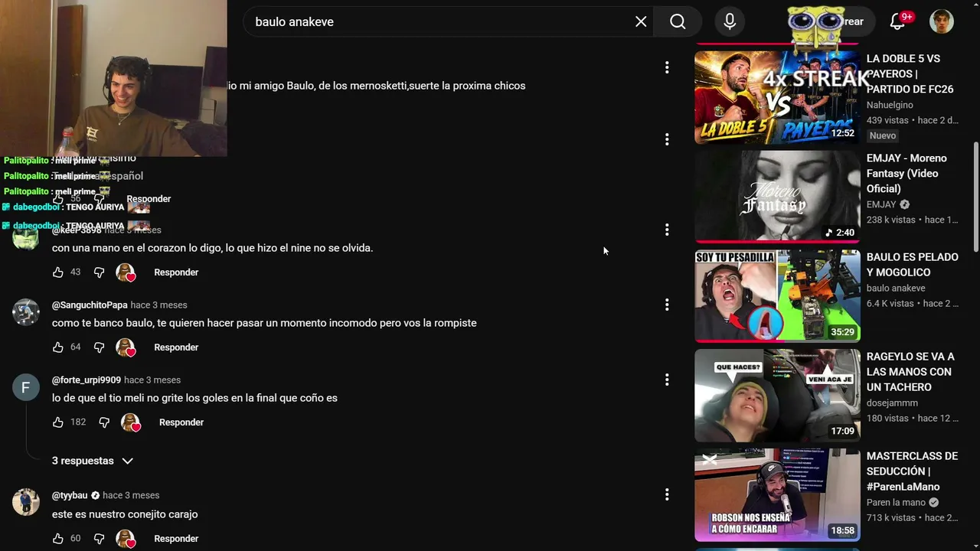The image size is (980, 551).
Task: Open @SanguchitoPapa's profile avatar
Action: point(25,312)
